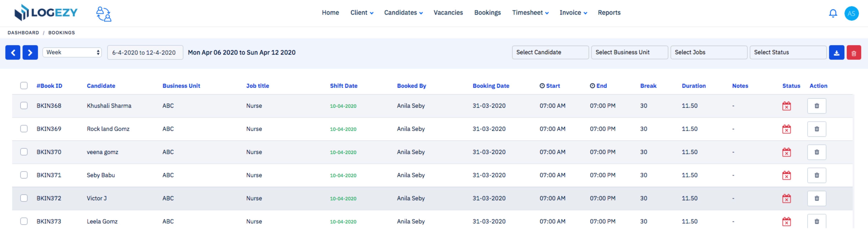Click candidate name Victor J
868x237 pixels.
click(97, 198)
